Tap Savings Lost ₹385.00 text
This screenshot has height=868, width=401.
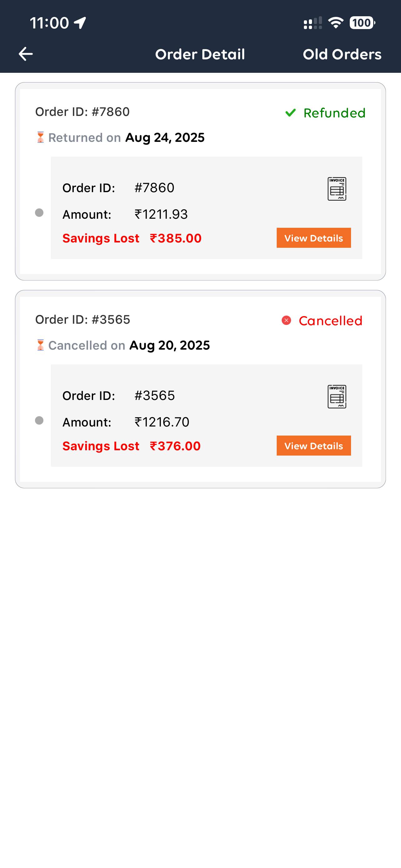click(x=132, y=238)
